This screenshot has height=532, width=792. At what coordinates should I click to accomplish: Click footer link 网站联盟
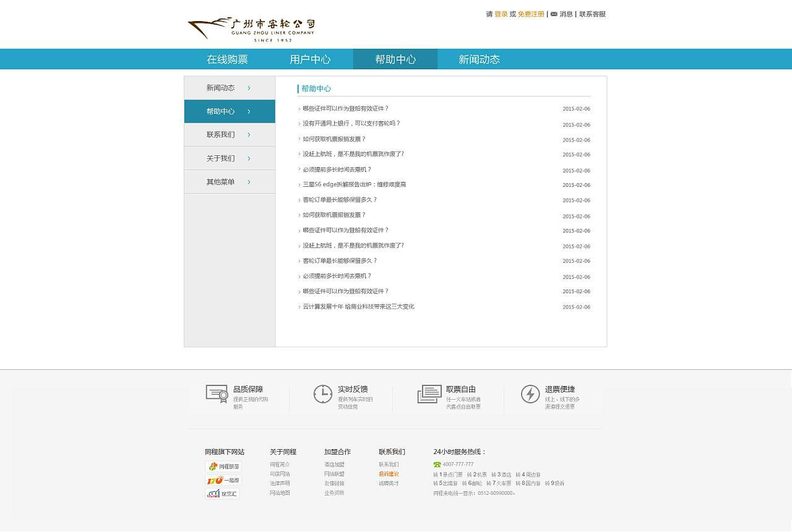[334, 474]
